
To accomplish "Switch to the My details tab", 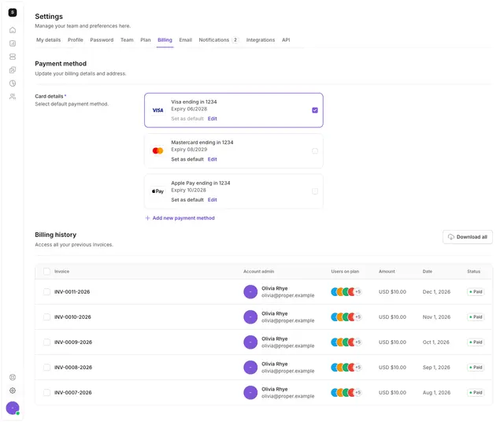I will (49, 40).
